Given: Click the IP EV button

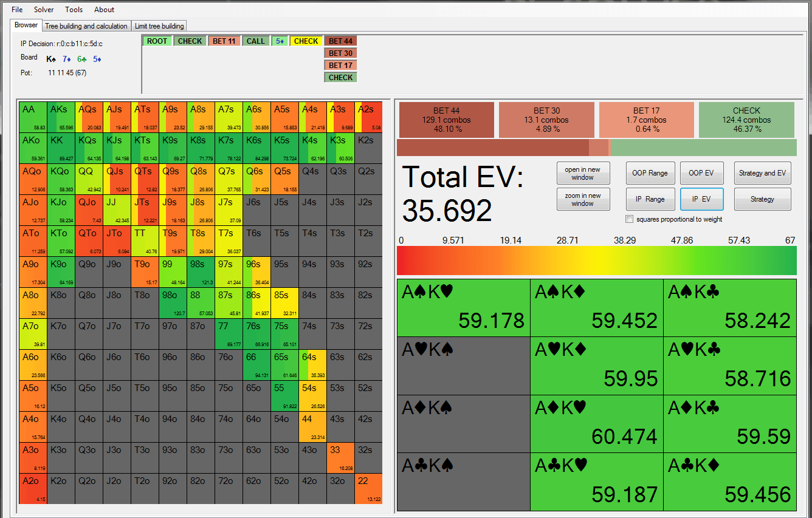Looking at the screenshot, I should pyautogui.click(x=701, y=199).
